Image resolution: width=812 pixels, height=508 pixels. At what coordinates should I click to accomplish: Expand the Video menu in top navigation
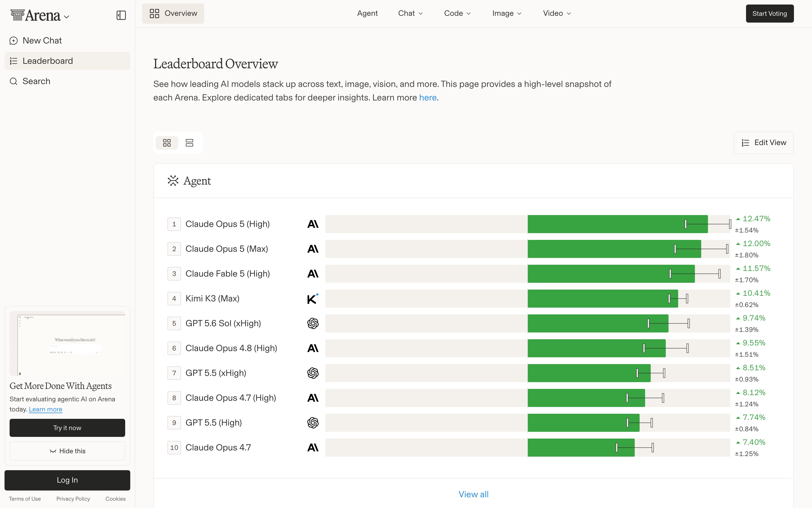click(x=557, y=14)
